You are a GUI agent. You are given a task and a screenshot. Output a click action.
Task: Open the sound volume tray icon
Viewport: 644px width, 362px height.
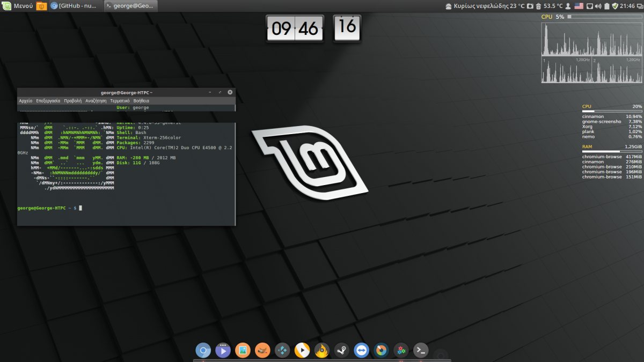(598, 6)
